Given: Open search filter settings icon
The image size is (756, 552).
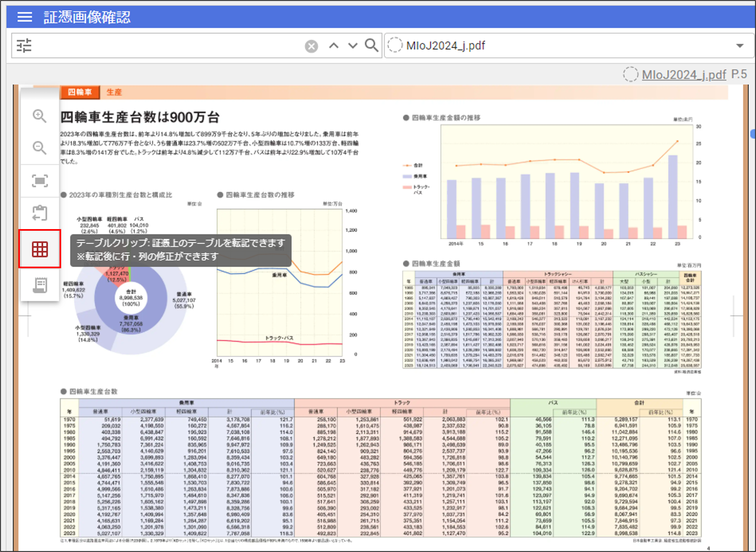Looking at the screenshot, I should pos(24,45).
